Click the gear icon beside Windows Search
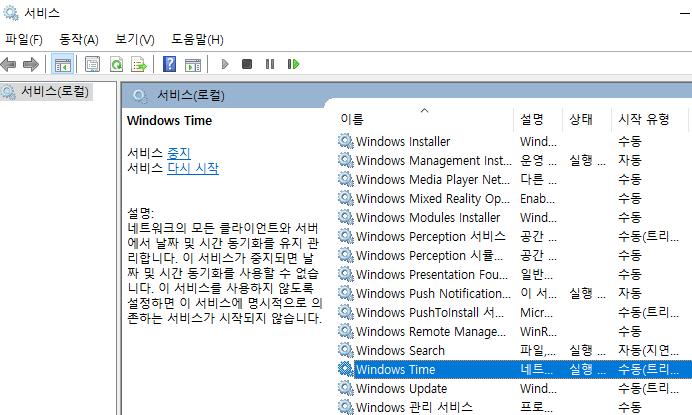Screen dimensions: 692x415 (346, 351)
